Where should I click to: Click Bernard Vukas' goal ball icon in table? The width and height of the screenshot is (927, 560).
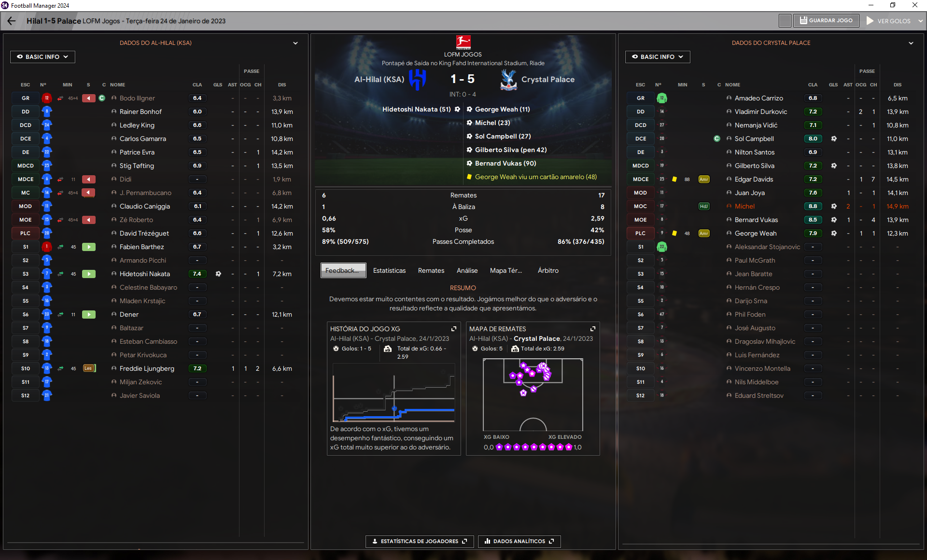(x=834, y=220)
